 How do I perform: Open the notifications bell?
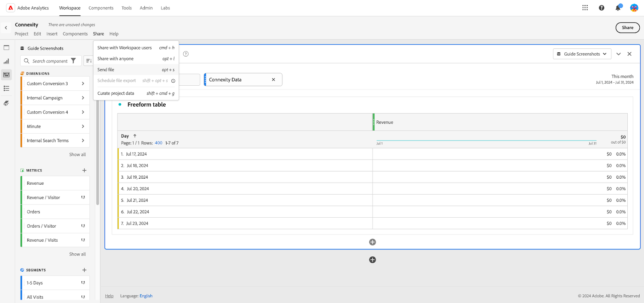[x=618, y=8]
